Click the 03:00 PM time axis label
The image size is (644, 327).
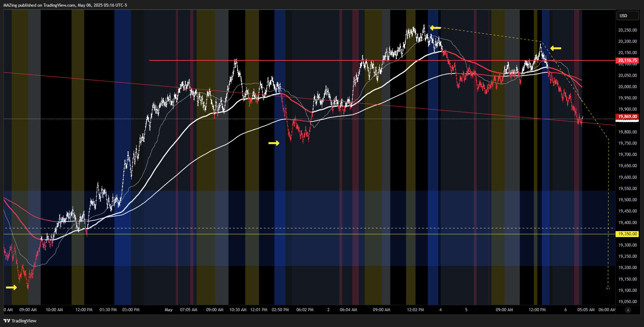click(131, 310)
